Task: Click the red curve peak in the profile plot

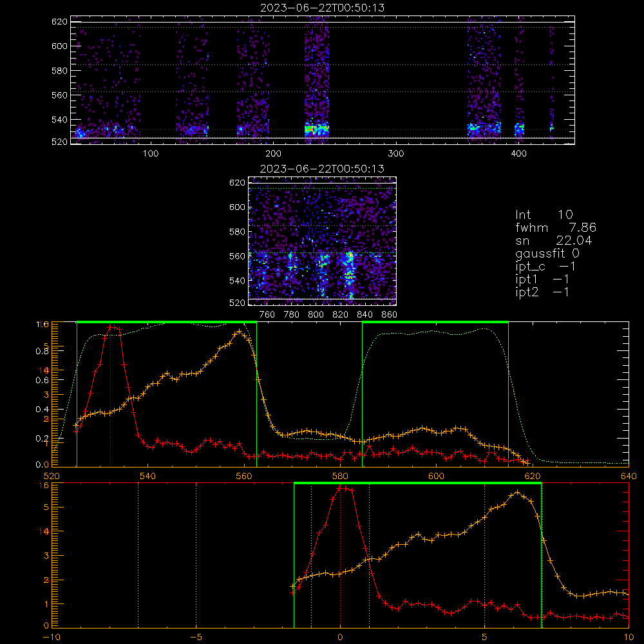Action: 112,327
